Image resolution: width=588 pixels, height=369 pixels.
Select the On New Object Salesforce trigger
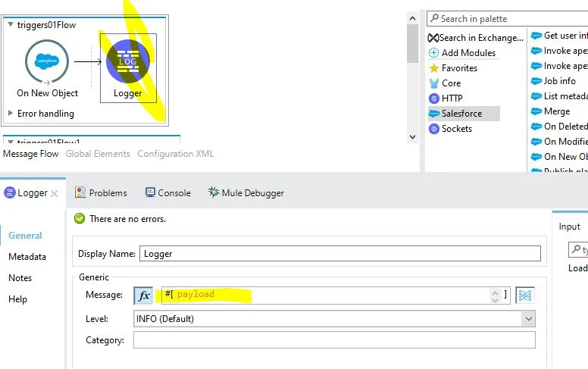47,61
